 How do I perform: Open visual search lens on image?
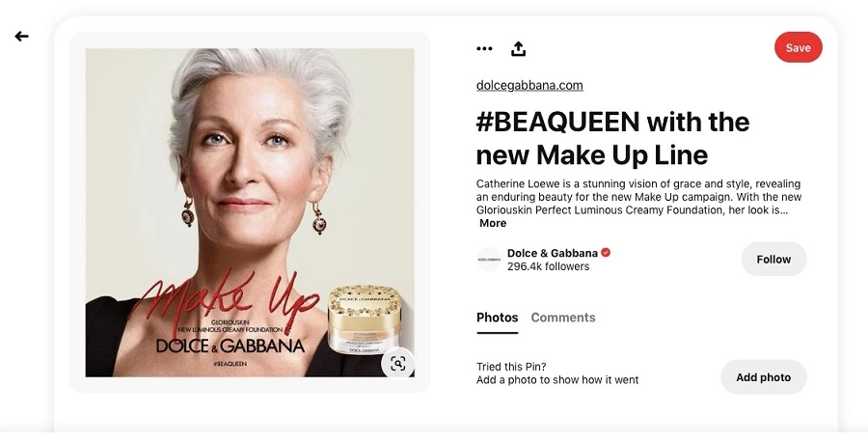[x=397, y=363]
